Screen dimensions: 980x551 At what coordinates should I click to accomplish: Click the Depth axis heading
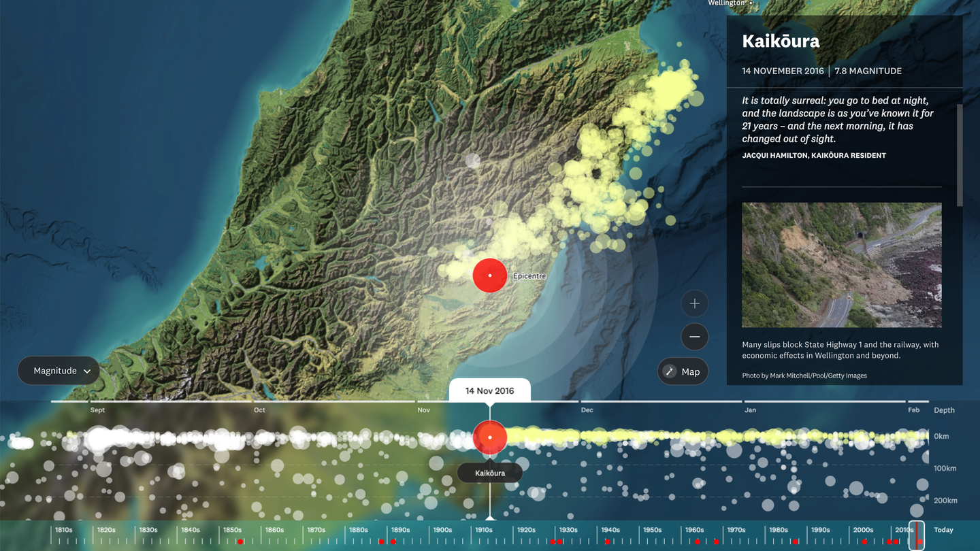pos(944,410)
